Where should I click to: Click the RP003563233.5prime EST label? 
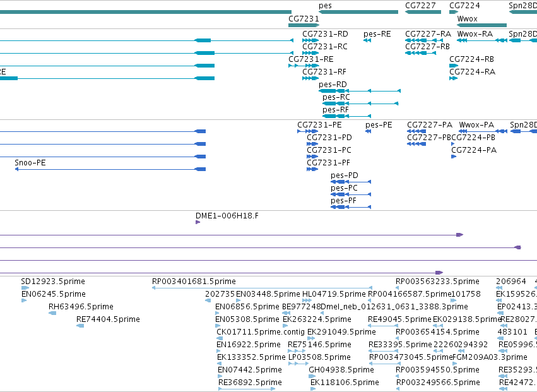coord(437,282)
